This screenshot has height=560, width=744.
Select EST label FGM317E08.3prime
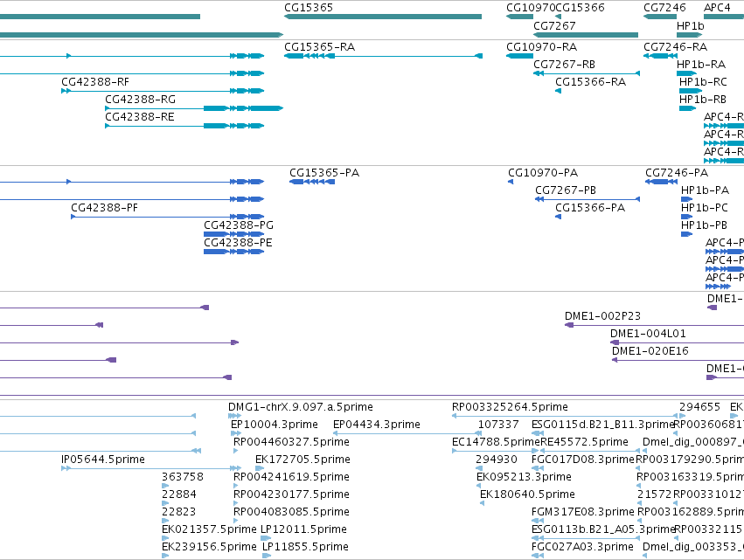coord(582,512)
